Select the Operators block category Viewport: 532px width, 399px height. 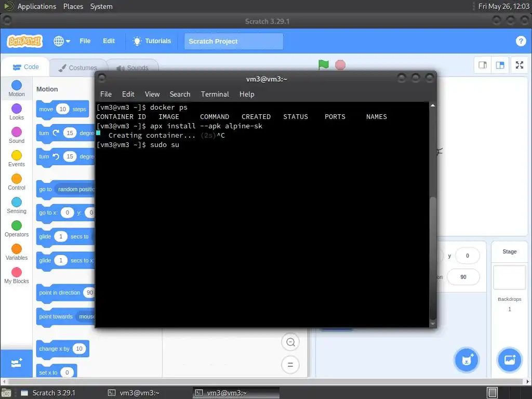(x=16, y=229)
